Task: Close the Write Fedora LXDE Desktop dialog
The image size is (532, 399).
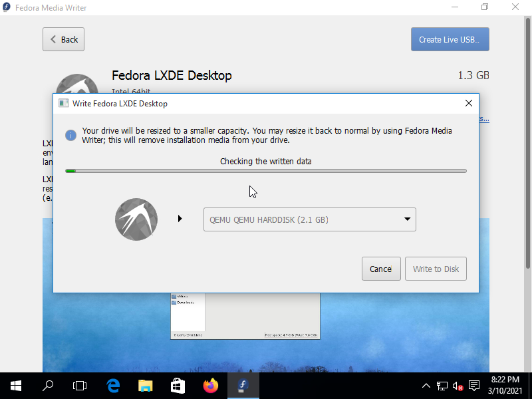Action: (x=469, y=103)
